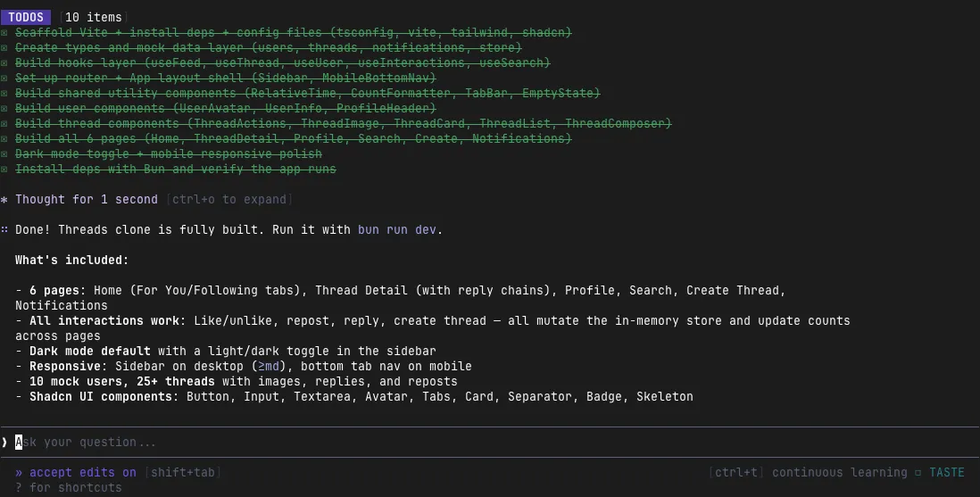Toggle checkbox for Dark mode toggle todo
The image size is (980, 497).
tap(4, 153)
